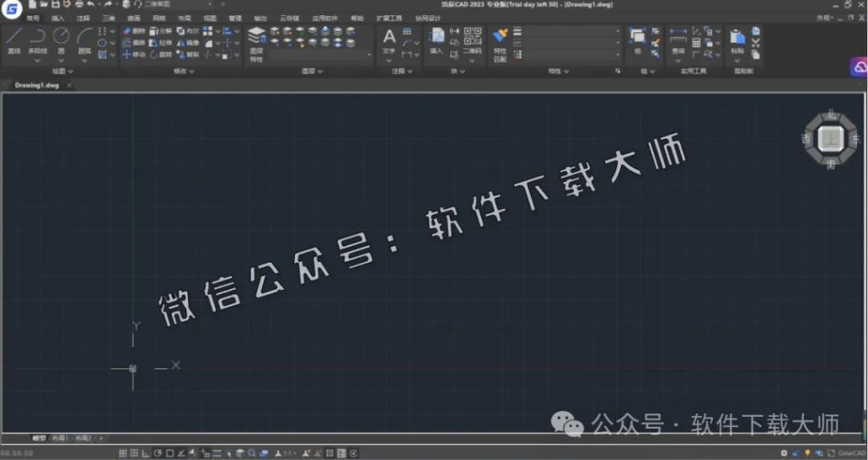Screen dimensions: 868x460
Task: Expand the 注释 (Annotation) panel
Action: (x=403, y=71)
